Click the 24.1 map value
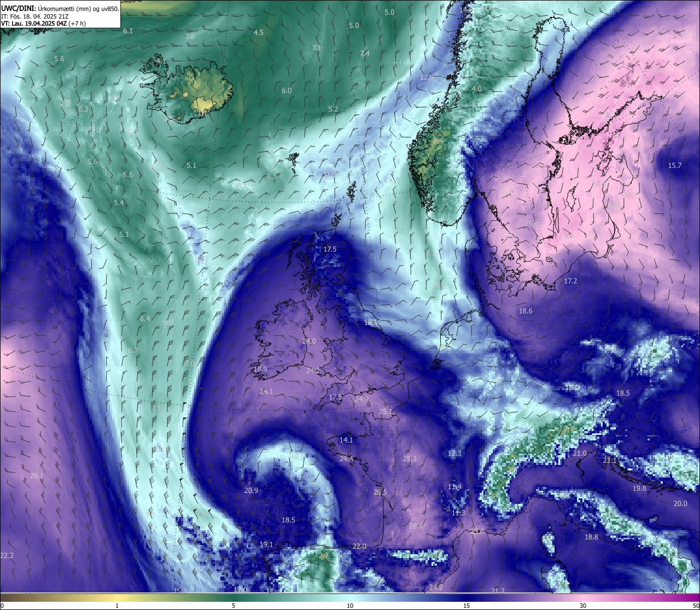Viewport: 700px width, 610px height. click(266, 391)
